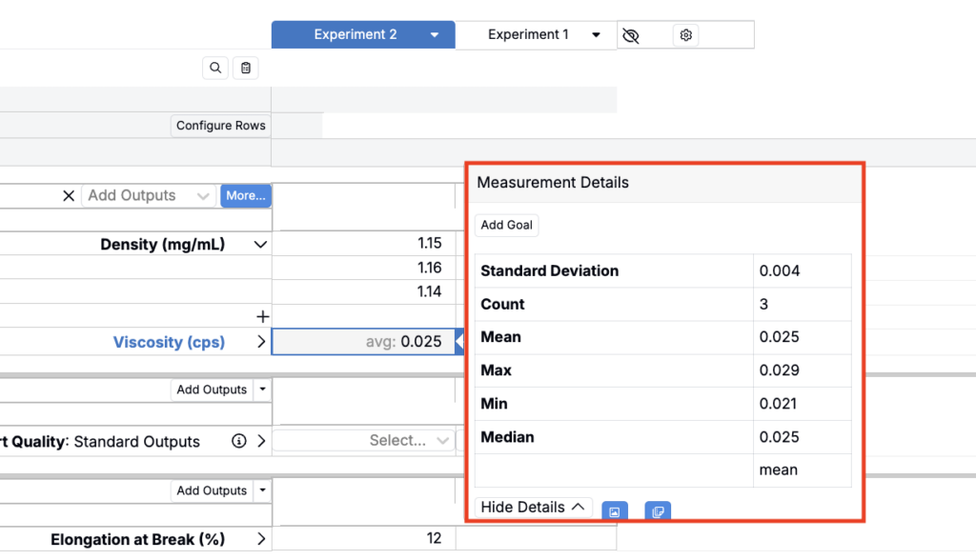The height and width of the screenshot is (560, 976).
Task: Expand the Viscosity (cps) row
Action: (x=262, y=342)
